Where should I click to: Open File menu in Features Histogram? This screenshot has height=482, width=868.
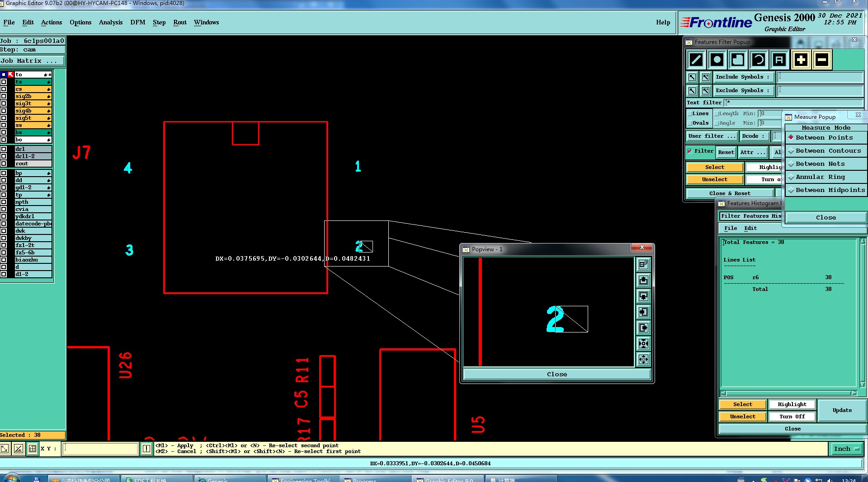tap(730, 228)
